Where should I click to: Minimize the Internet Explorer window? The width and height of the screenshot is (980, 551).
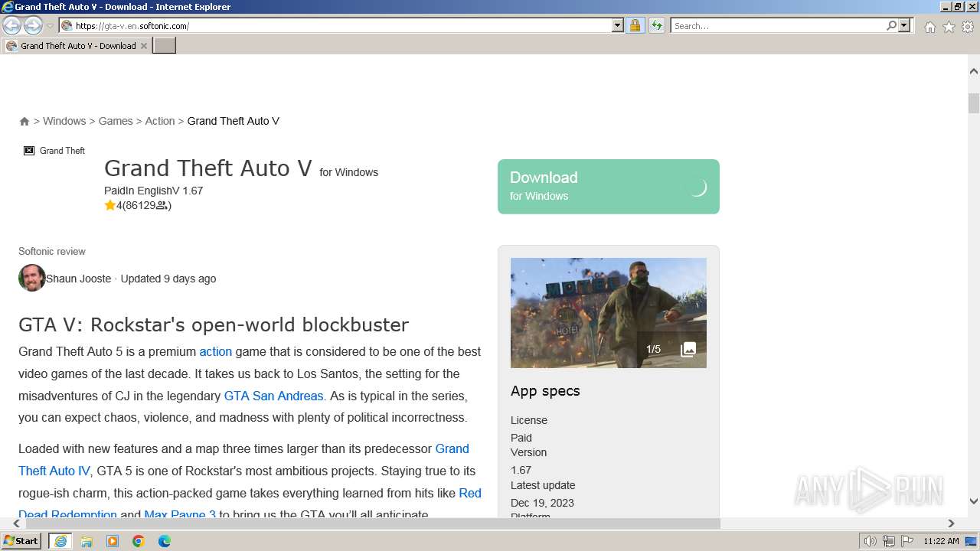tap(946, 7)
